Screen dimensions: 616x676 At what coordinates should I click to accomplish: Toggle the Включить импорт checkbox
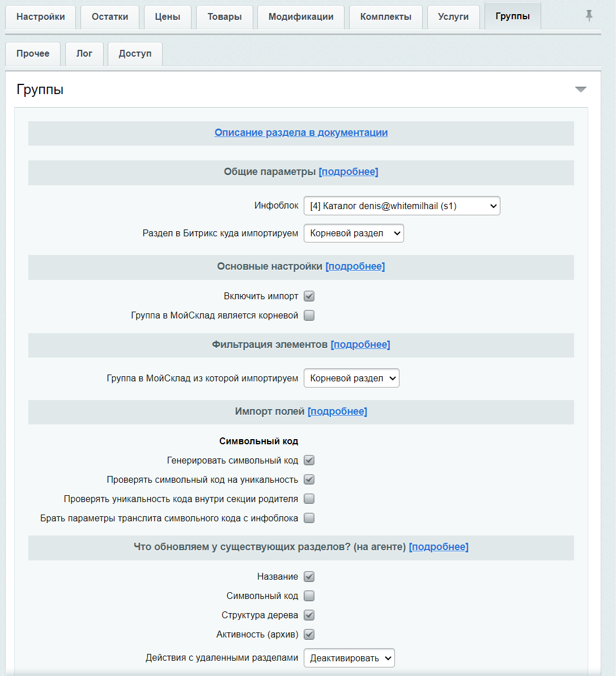(x=309, y=296)
